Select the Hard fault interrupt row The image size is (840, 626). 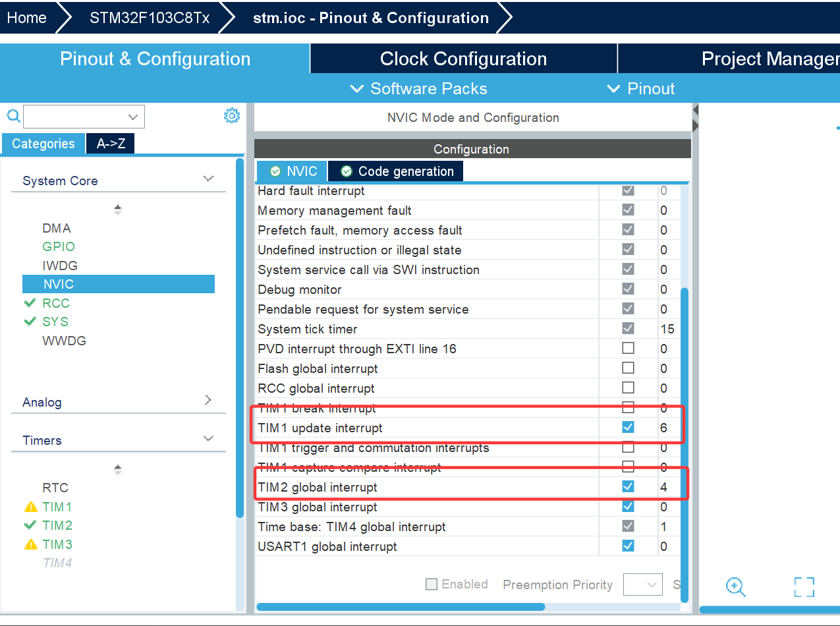tap(467, 190)
